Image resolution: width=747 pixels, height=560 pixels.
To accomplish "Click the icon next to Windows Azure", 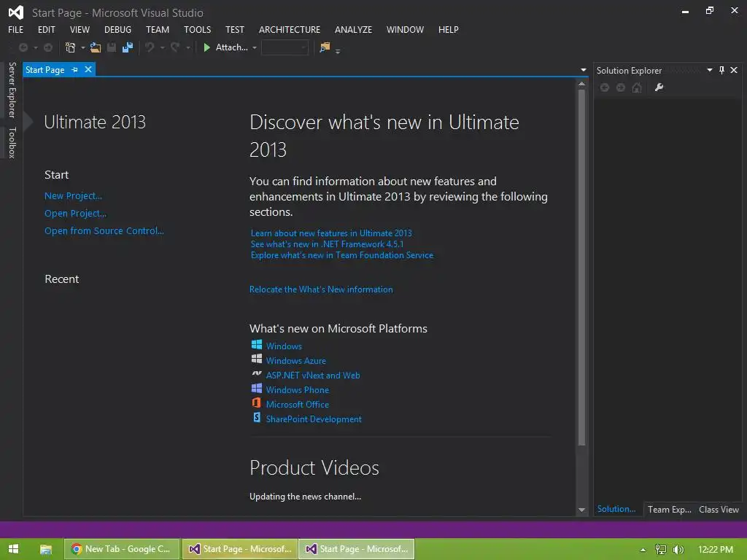I will point(256,359).
